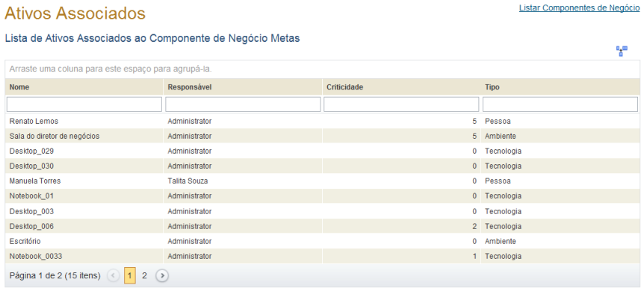The height and width of the screenshot is (291, 644).
Task: Switch to page 2 of the list
Action: pyautogui.click(x=144, y=276)
